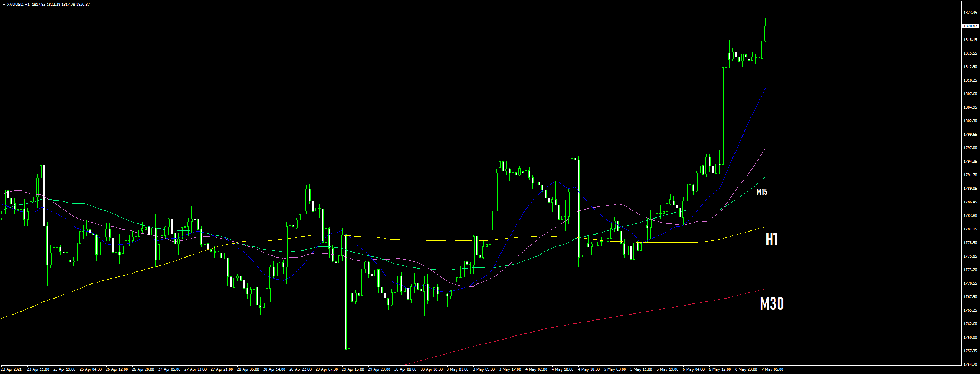Click the red moving average line end
This screenshot has height=374, width=980.
click(764, 290)
